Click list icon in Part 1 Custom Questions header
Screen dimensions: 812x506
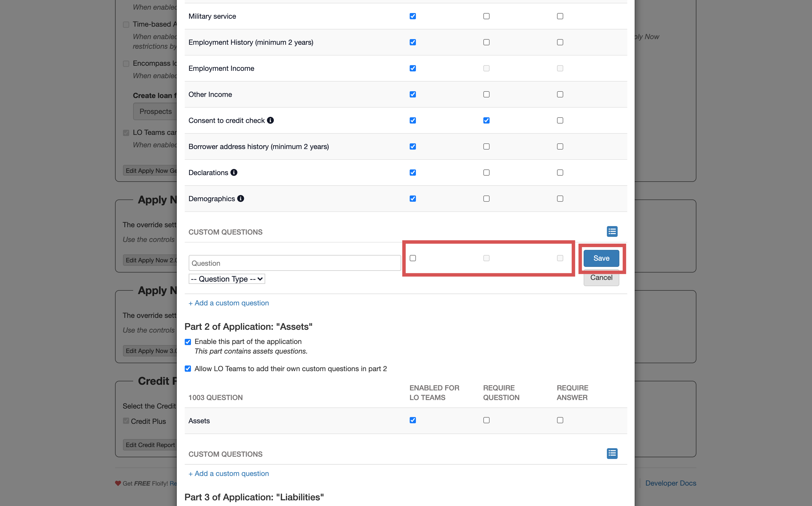(612, 231)
